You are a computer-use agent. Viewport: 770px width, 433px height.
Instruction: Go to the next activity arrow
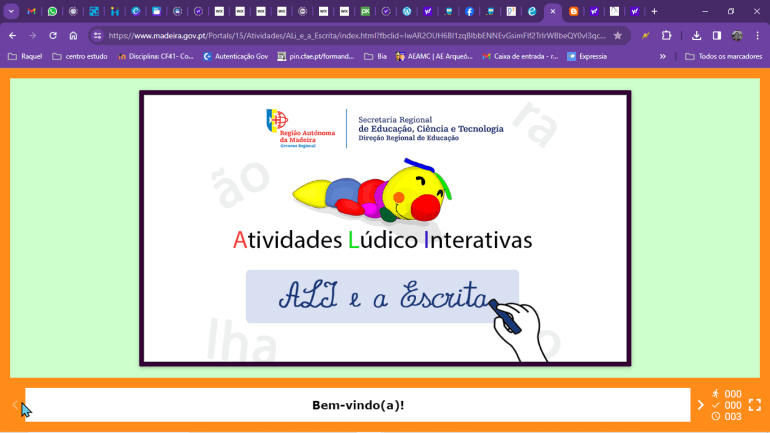[x=700, y=405]
